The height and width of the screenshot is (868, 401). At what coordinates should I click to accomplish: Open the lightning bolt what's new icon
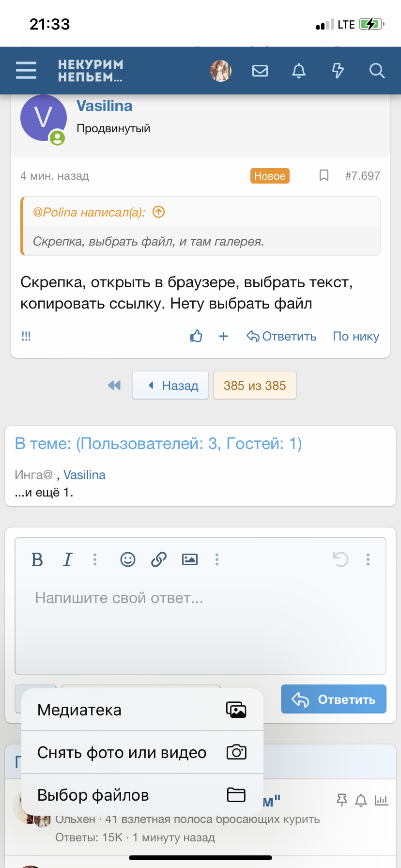pos(338,71)
